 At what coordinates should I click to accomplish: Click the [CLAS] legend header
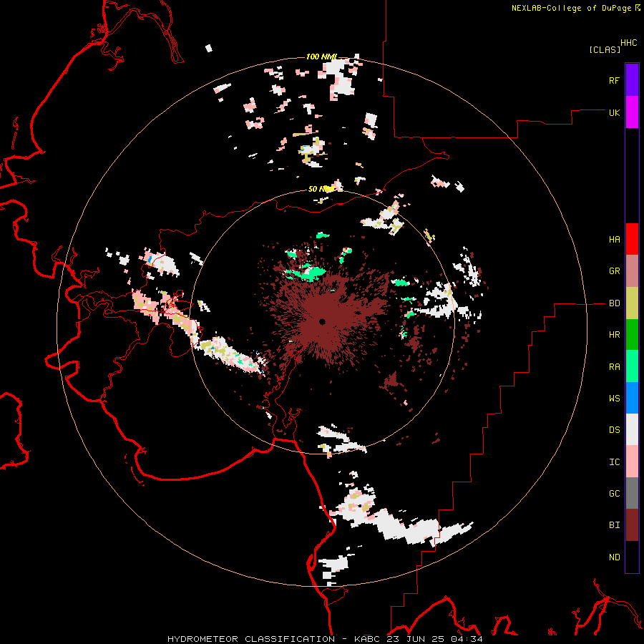pyautogui.click(x=605, y=49)
